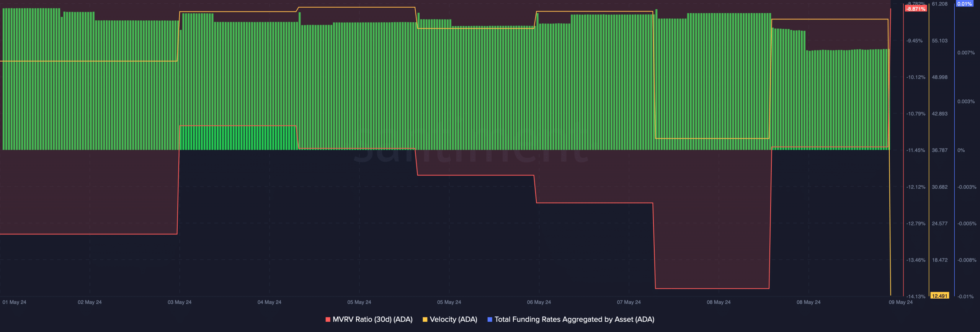Select the 06 May 24 date label
The width and height of the screenshot is (980, 332).
[539, 302]
